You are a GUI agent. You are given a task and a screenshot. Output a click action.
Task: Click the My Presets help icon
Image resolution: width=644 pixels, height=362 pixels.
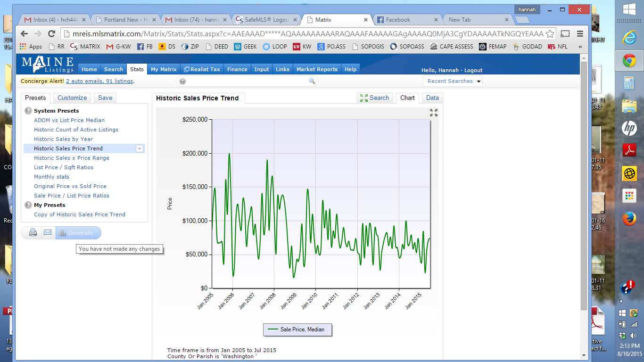click(28, 205)
